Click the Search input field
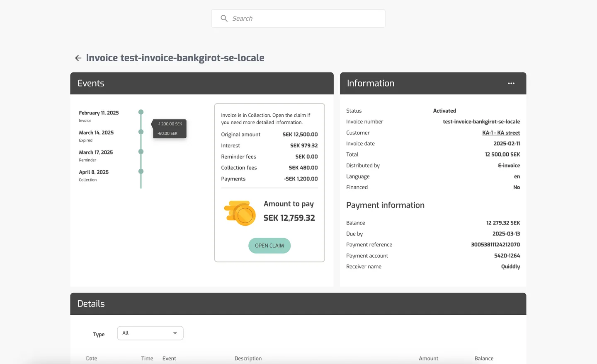This screenshot has width=597, height=364. coord(298,18)
